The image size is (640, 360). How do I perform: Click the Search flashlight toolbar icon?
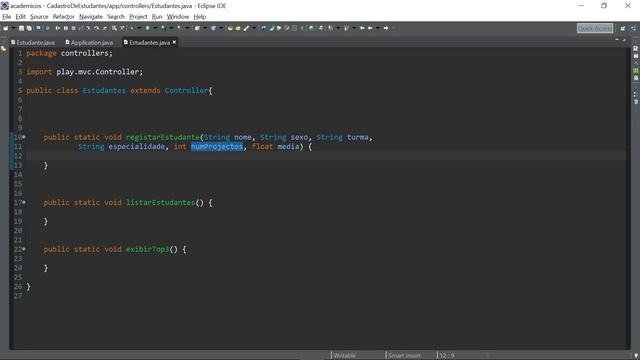coord(246,28)
